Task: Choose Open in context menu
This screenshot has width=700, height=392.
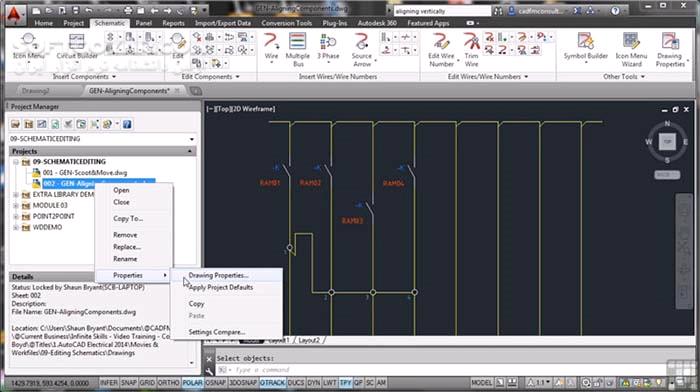Action: pos(121,190)
